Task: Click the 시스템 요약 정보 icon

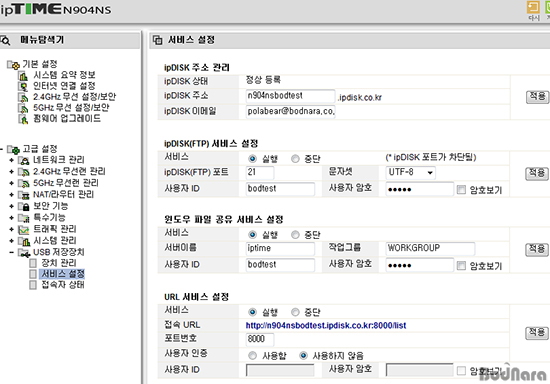Action: (x=23, y=75)
